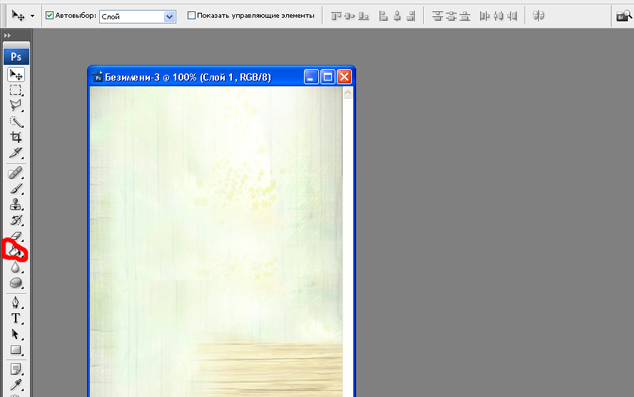Click the document vertical scrollbar up arrow
The width and height of the screenshot is (634, 397).
(348, 94)
